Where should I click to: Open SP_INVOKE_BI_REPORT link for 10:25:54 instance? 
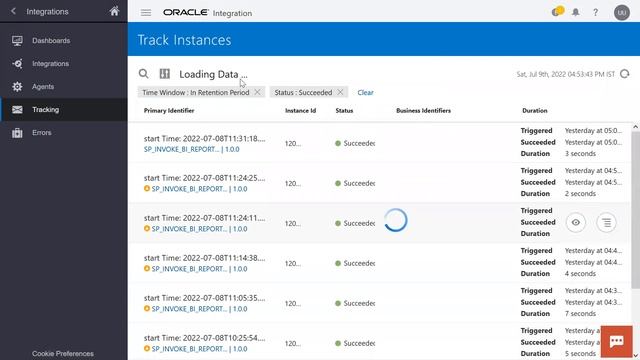(x=199, y=349)
